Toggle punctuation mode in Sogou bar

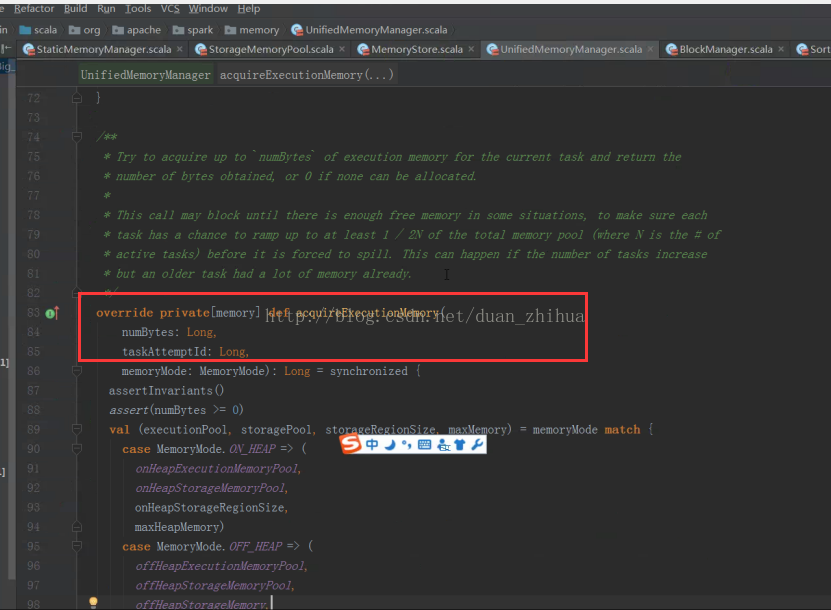click(406, 444)
